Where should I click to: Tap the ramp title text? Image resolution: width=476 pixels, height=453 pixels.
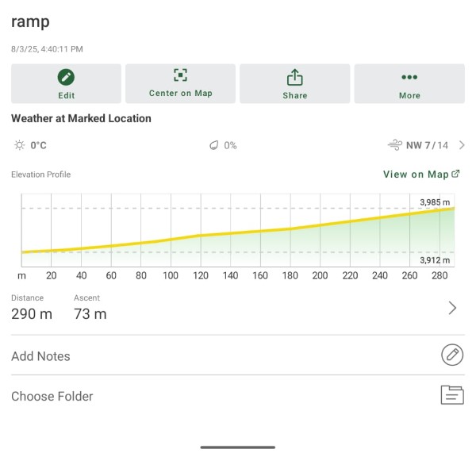coord(30,21)
